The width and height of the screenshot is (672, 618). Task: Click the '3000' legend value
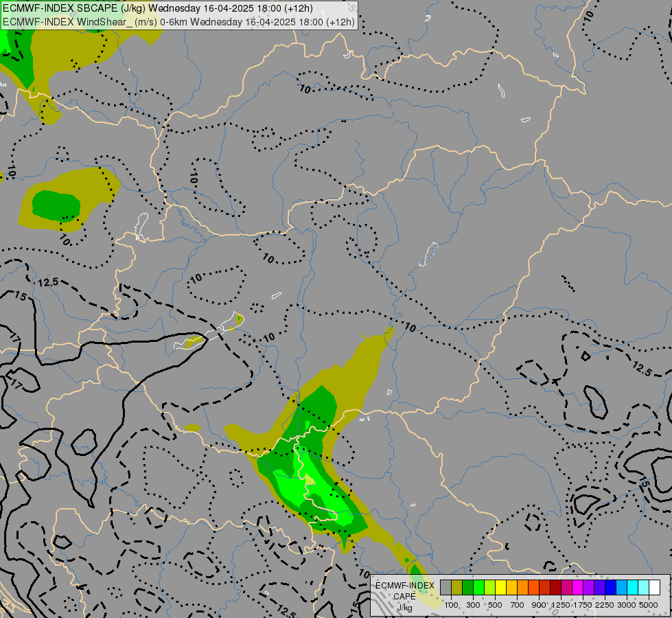[627, 605]
